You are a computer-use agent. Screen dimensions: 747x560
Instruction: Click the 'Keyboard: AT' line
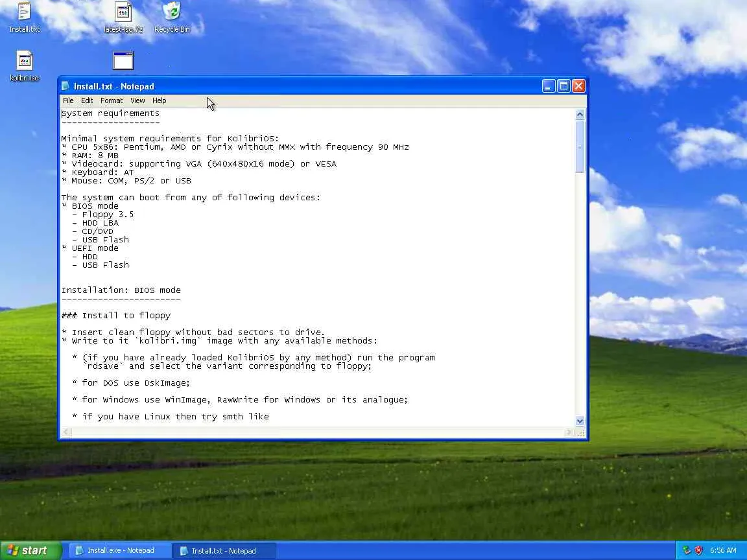click(x=98, y=172)
